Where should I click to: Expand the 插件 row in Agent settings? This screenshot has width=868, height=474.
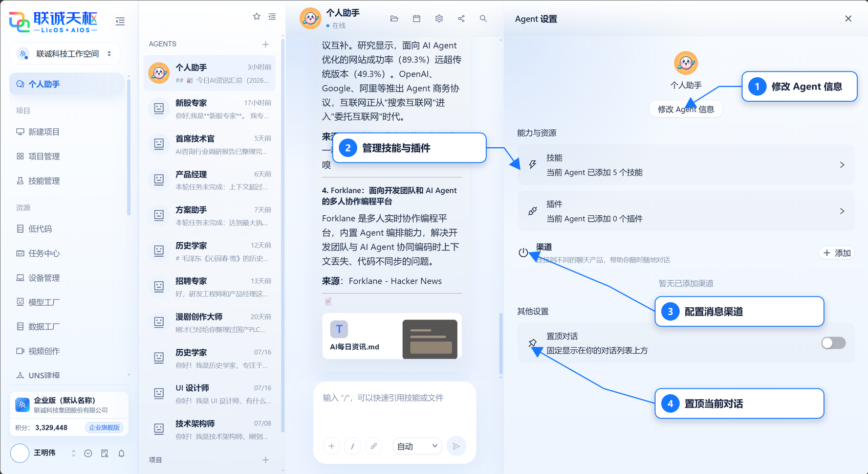click(686, 211)
